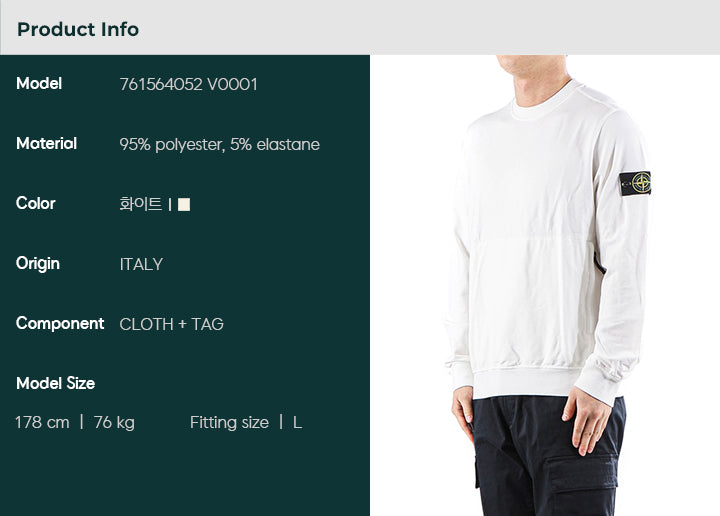Click the Origin label
The height and width of the screenshot is (516, 720).
(x=38, y=264)
